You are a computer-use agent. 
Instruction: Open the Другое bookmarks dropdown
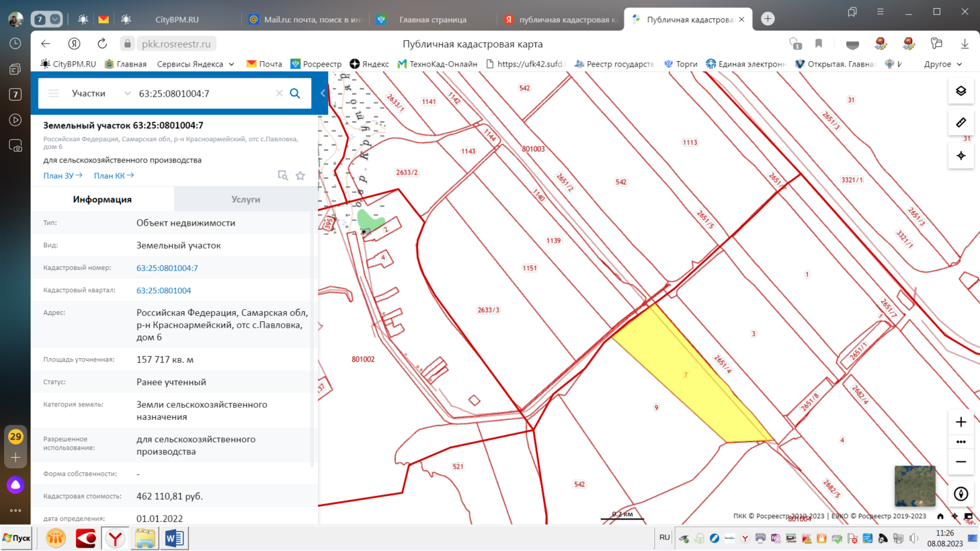[942, 64]
